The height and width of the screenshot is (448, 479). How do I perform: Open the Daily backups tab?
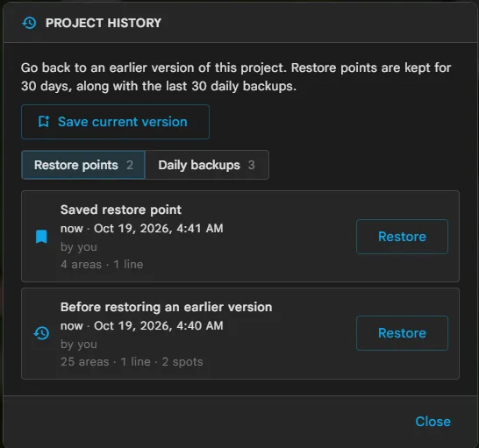pos(207,165)
